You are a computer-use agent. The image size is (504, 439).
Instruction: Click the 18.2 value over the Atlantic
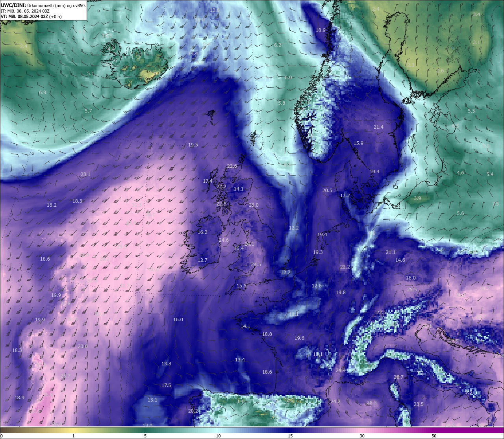[52, 205]
